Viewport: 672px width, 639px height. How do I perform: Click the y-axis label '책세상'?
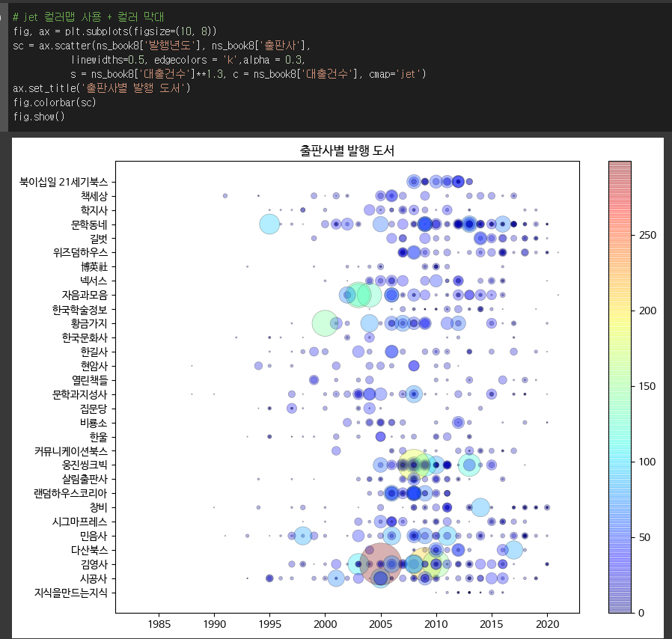click(94, 196)
